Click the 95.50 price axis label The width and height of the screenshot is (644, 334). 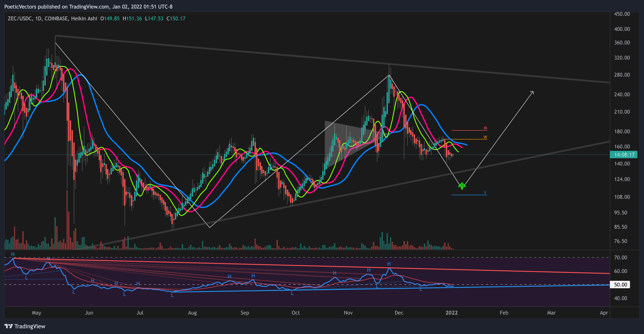[x=621, y=213]
